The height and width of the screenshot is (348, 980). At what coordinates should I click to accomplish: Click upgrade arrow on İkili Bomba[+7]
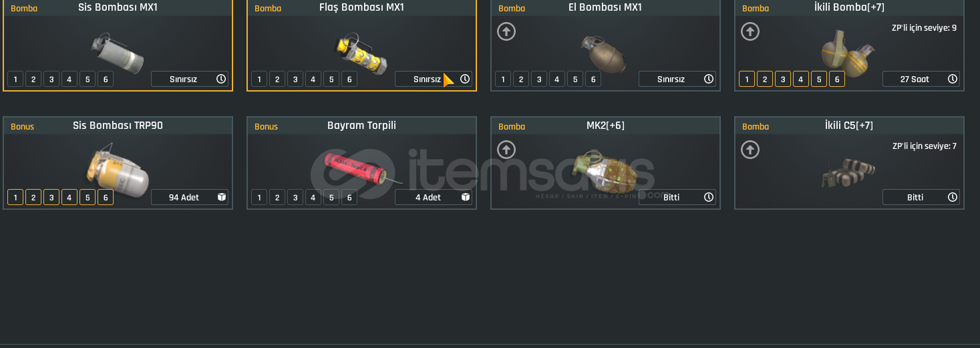point(750,31)
